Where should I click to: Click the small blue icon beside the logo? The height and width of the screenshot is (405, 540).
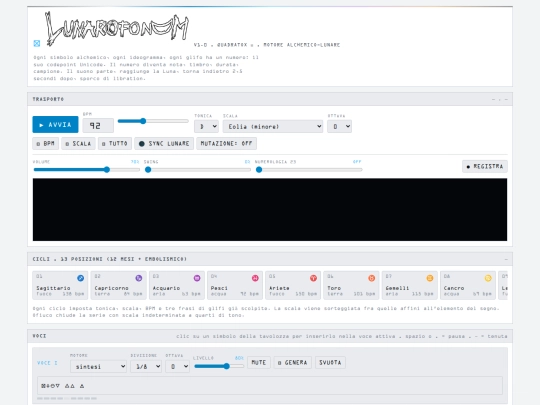(37, 43)
